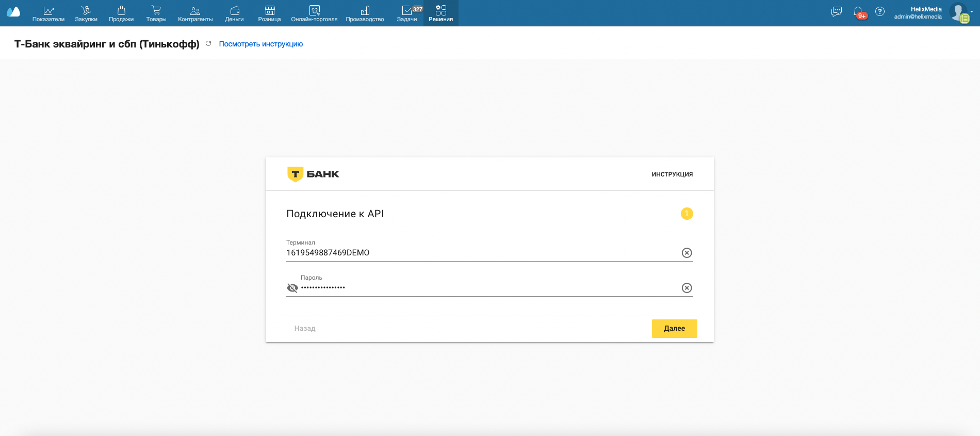The width and height of the screenshot is (980, 436).
Task: Clear the Терминал field
Action: (687, 253)
